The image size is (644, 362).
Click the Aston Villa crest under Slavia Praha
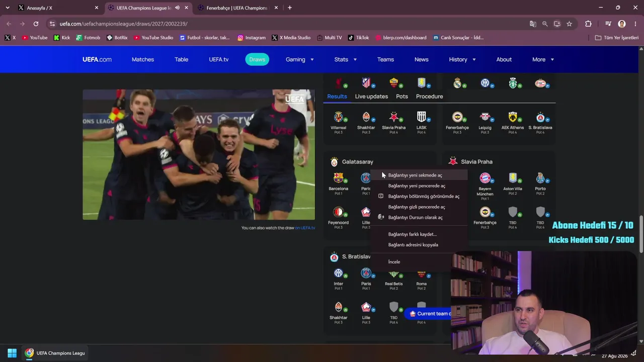513,178
